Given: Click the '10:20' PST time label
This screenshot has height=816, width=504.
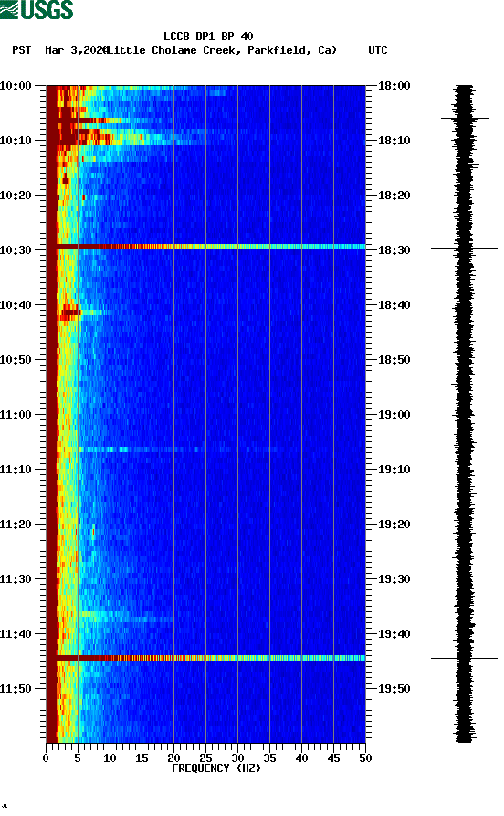Looking at the screenshot, I should [16, 196].
